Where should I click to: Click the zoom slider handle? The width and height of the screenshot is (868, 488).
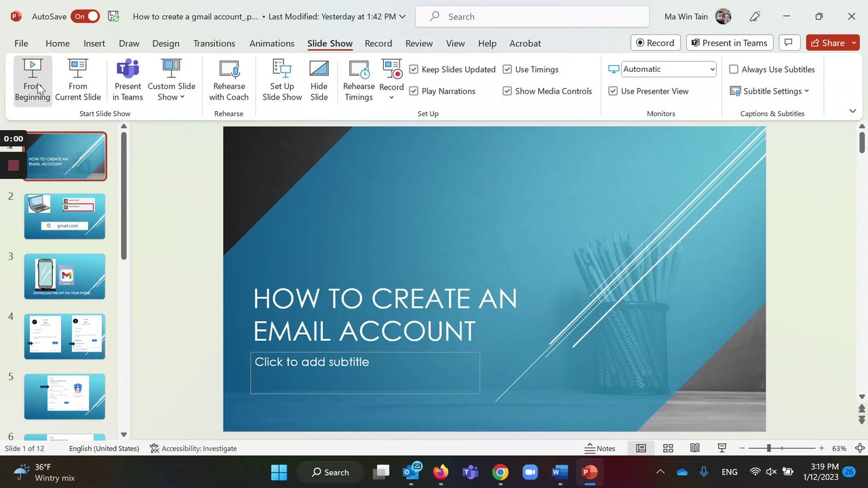[769, 448]
